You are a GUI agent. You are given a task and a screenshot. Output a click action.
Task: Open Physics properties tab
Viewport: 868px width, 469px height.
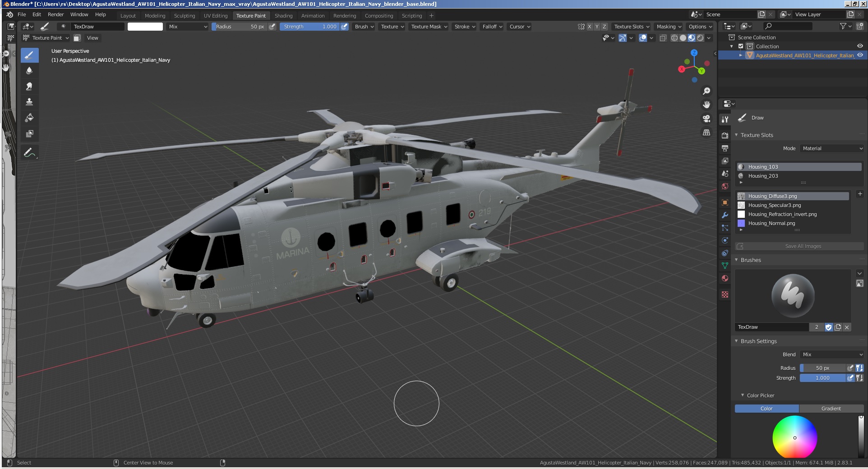pos(725,240)
